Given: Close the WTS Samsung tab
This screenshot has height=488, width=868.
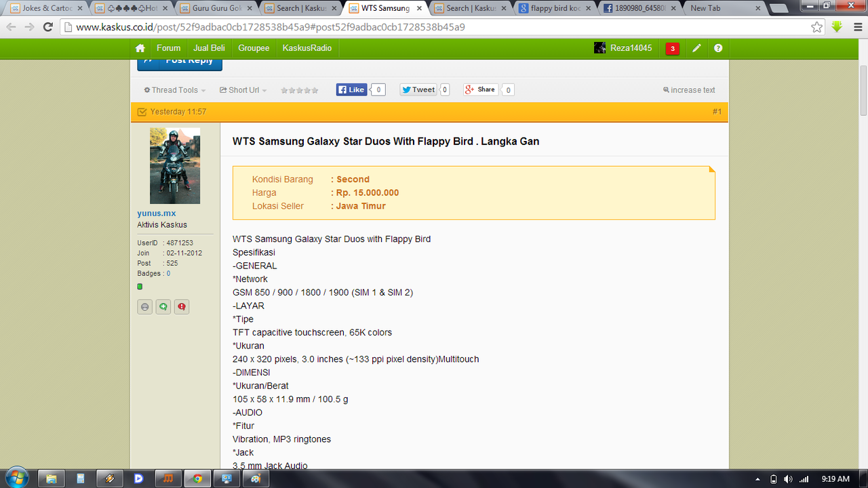Looking at the screenshot, I should point(419,8).
